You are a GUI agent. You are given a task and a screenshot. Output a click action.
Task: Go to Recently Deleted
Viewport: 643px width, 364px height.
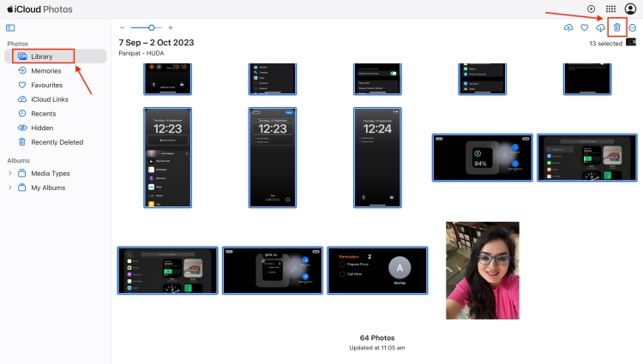[x=57, y=142]
